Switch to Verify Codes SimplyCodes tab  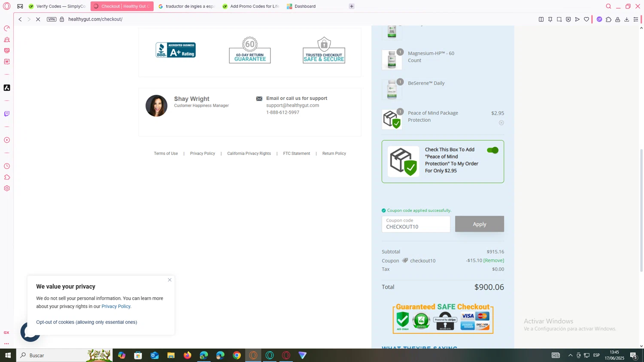click(x=57, y=6)
